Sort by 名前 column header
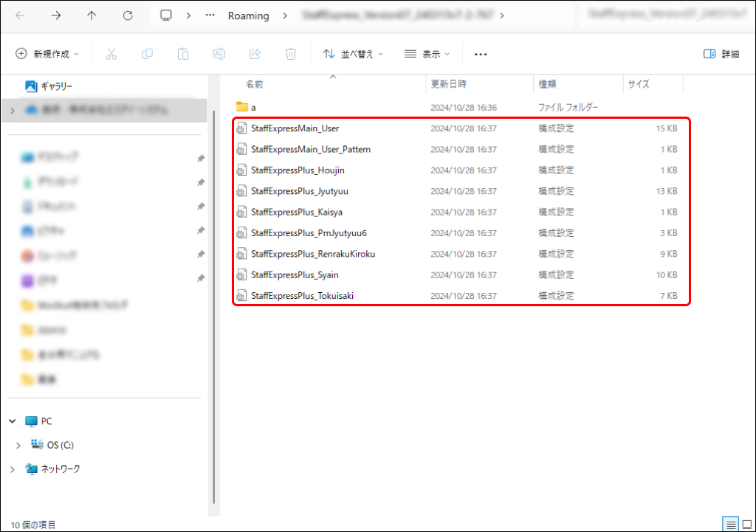756x532 pixels. point(255,84)
